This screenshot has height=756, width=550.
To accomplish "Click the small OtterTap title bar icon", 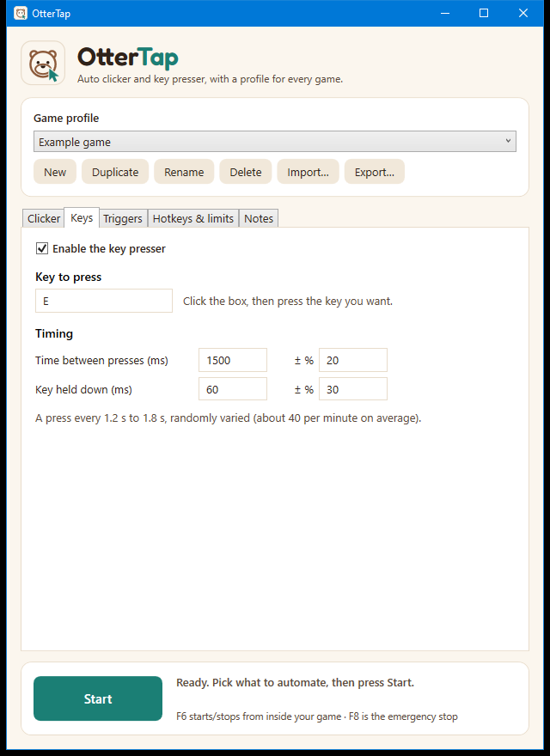I will pyautogui.click(x=21, y=13).
